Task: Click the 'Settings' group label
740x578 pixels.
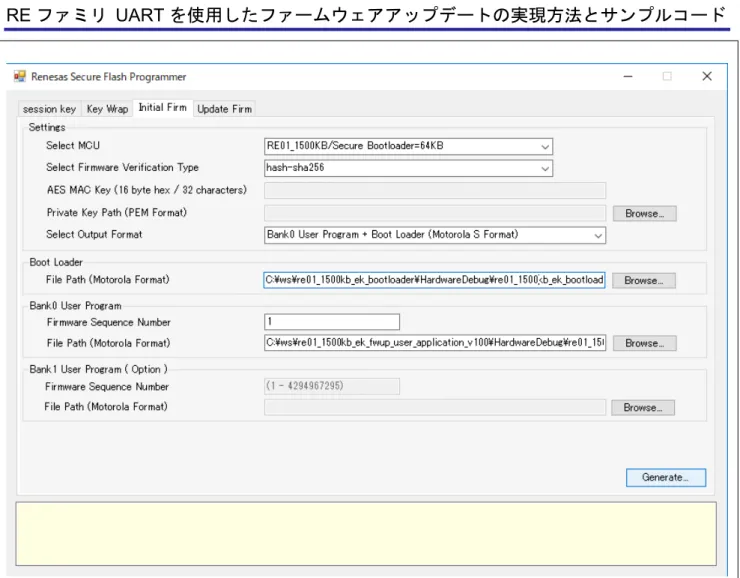Action: coord(47,127)
